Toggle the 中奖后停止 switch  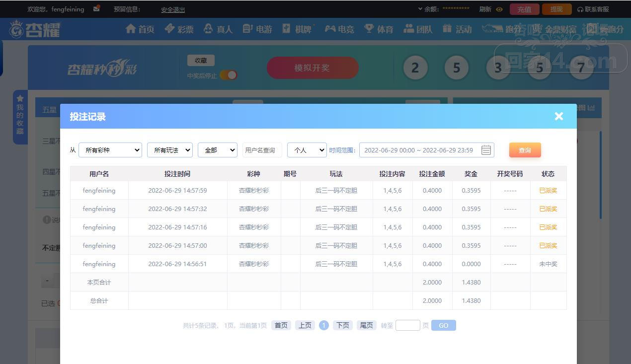click(x=229, y=75)
